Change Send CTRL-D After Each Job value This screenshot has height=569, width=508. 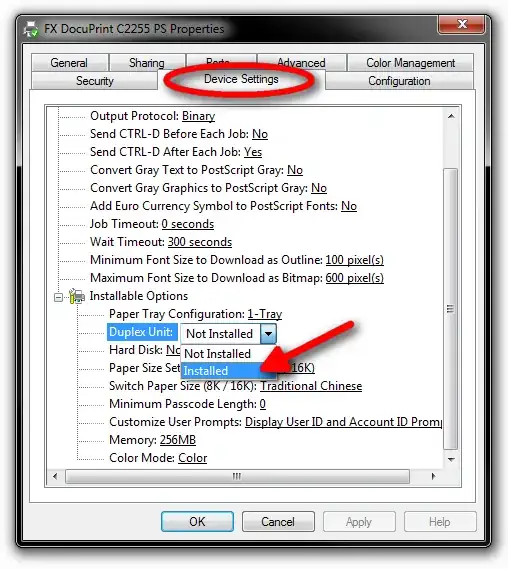[x=253, y=152]
